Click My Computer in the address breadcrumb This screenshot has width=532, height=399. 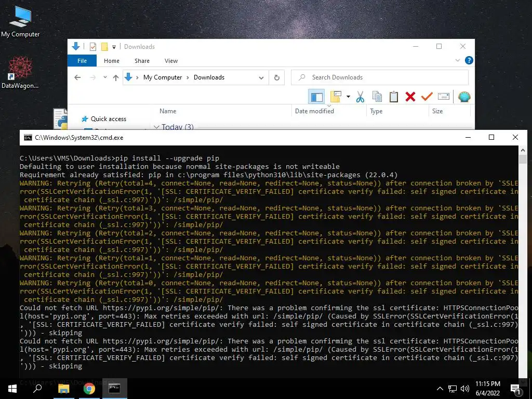click(x=163, y=77)
